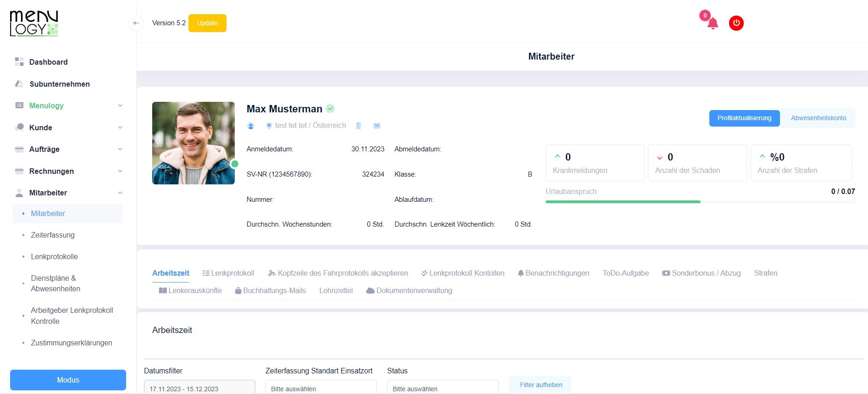The width and height of the screenshot is (868, 394).
Task: Click the red power logout icon
Action: [x=736, y=23]
